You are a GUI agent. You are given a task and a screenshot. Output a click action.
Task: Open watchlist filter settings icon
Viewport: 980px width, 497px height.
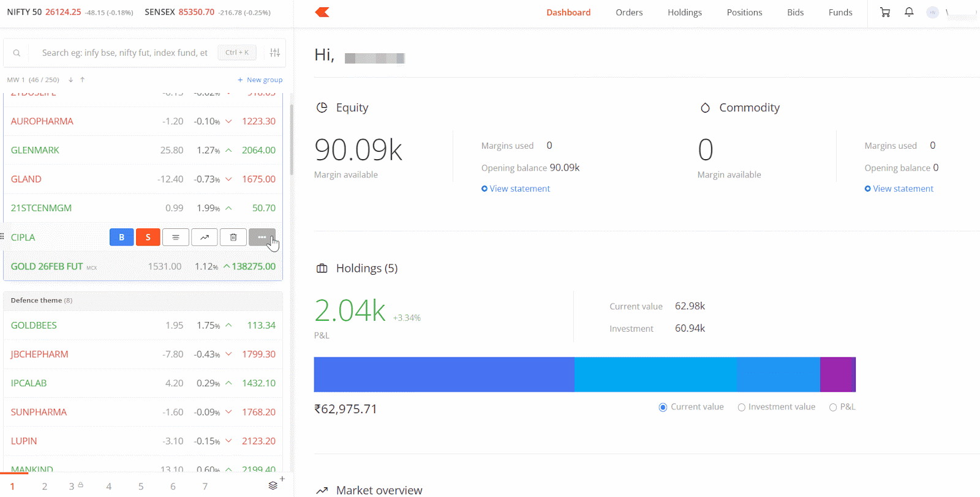click(275, 53)
